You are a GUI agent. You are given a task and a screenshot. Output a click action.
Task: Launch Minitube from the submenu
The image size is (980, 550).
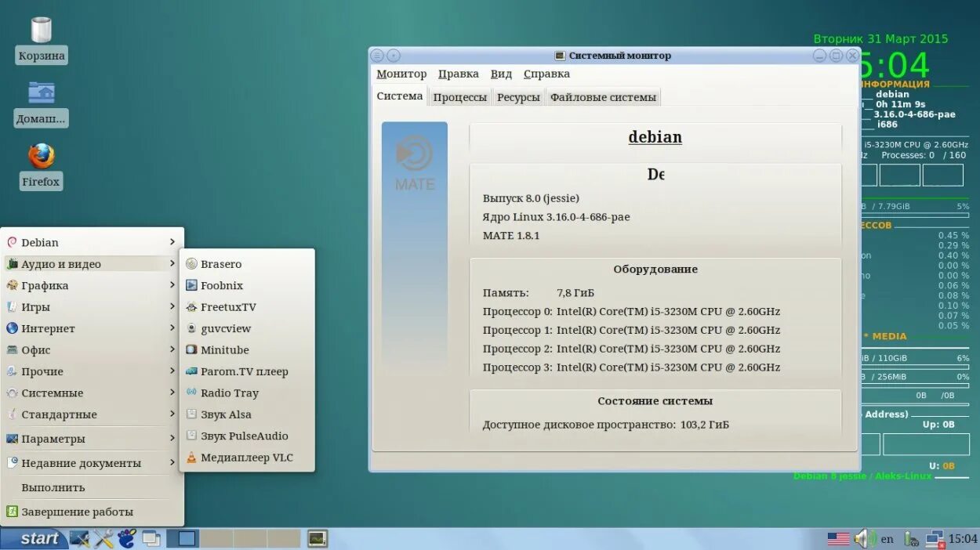pos(247,350)
